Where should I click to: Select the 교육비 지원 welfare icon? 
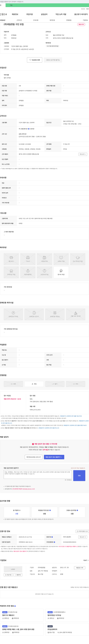pos(61,259)
